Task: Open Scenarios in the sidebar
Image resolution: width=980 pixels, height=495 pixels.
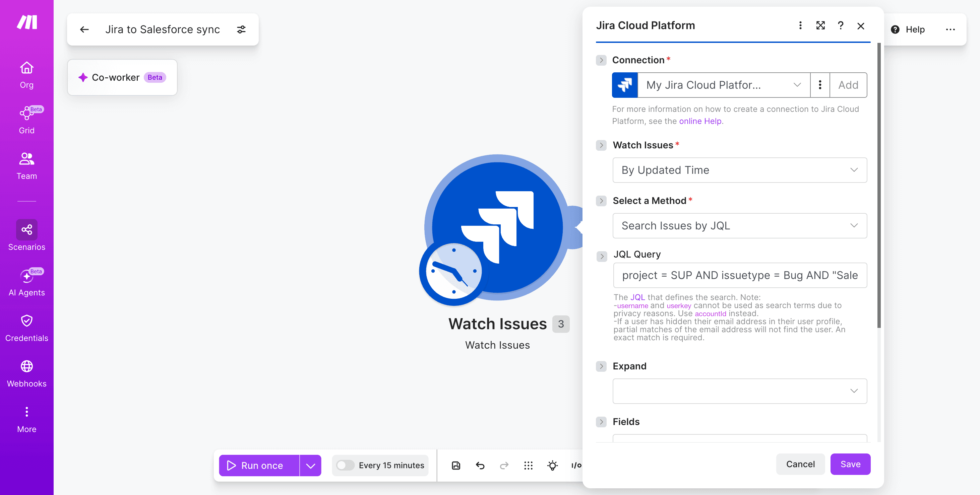Action: [26, 236]
